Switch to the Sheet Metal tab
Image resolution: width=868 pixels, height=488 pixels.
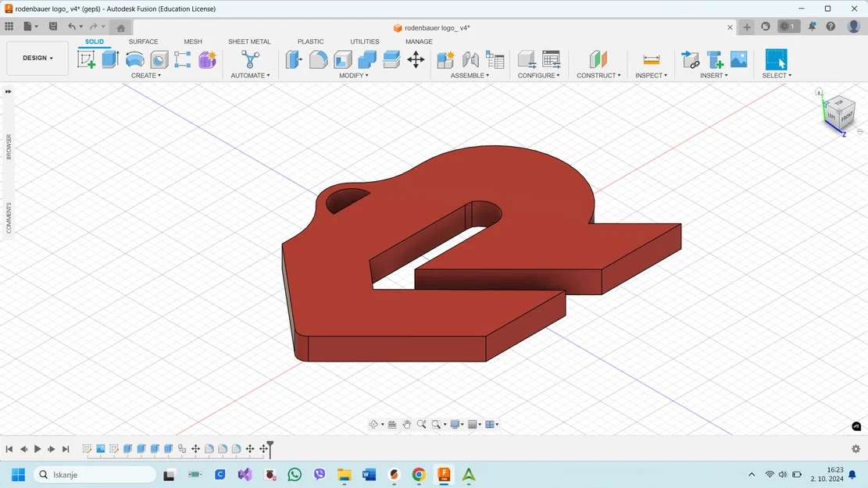point(249,41)
